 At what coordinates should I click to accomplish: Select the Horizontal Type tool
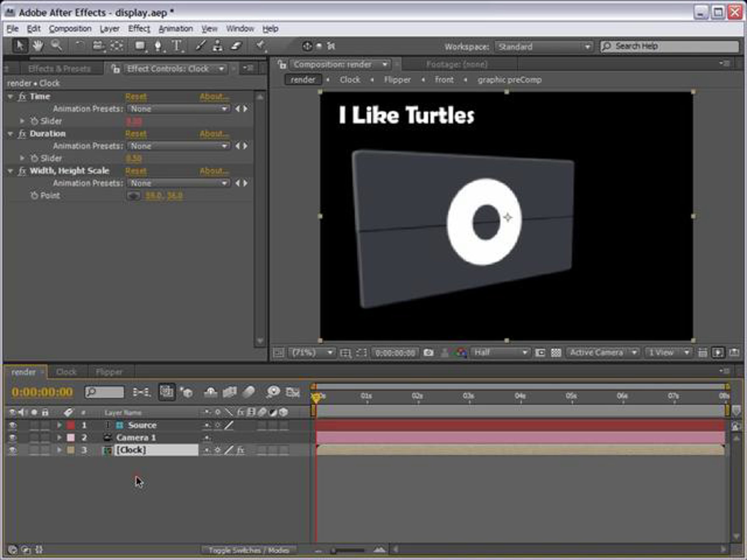(x=176, y=46)
